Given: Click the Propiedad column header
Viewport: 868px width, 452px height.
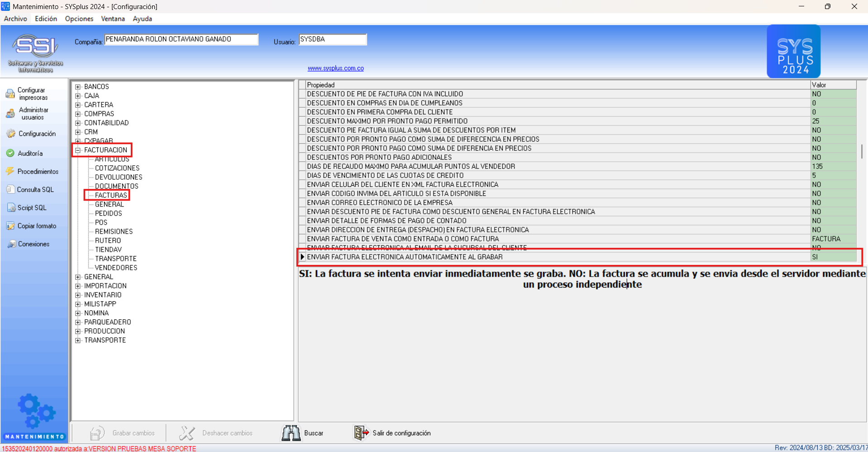Looking at the screenshot, I should coord(558,85).
